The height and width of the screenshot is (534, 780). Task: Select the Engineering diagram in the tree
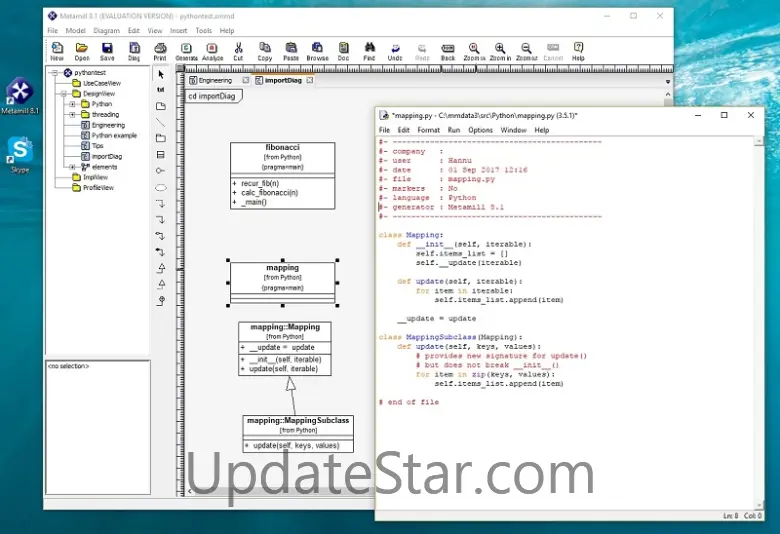click(x=108, y=125)
